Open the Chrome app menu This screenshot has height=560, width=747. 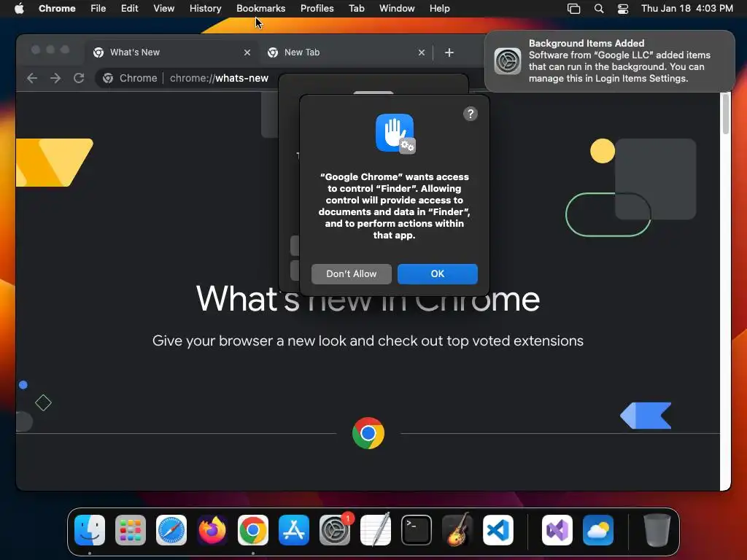coord(57,9)
